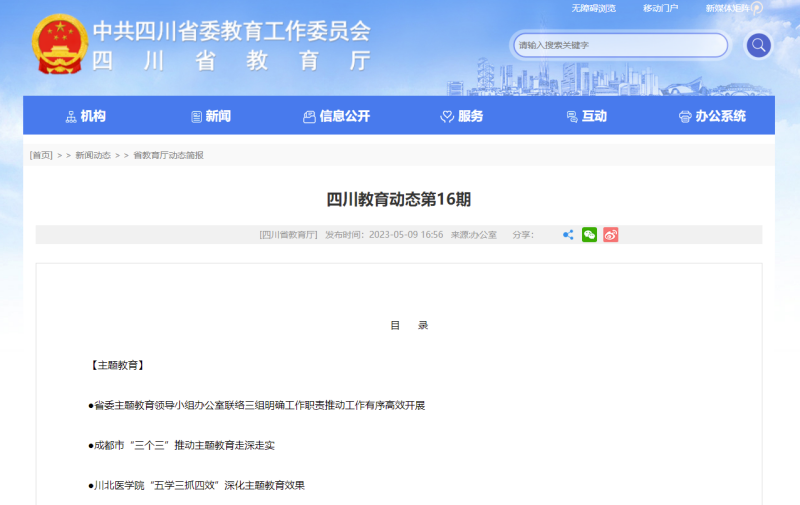Click the 四川省教育厅 header title
The width and height of the screenshot is (800, 505).
pos(232,61)
